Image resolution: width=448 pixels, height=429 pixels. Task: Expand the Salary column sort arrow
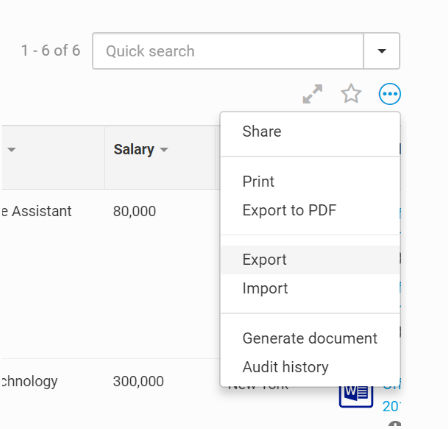coord(164,150)
